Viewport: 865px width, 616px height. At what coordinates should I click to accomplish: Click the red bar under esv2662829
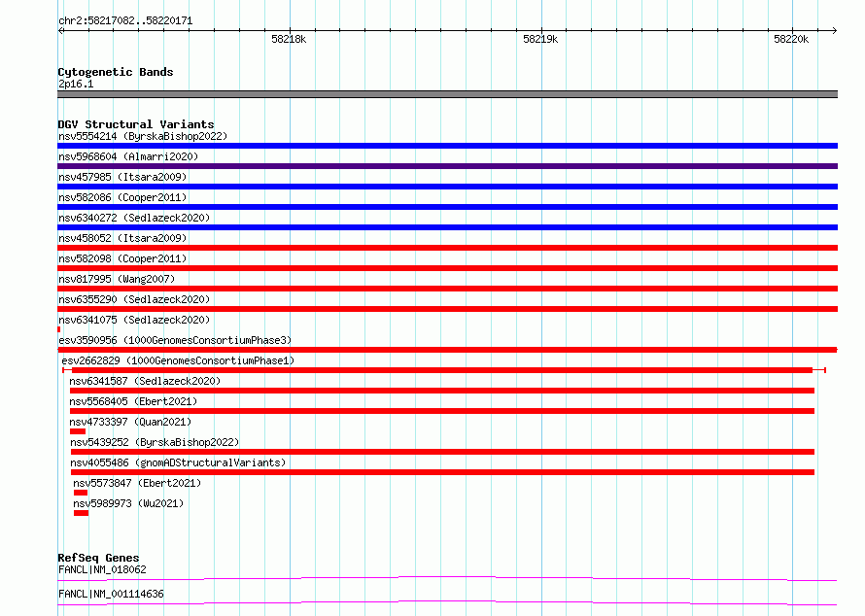443,370
